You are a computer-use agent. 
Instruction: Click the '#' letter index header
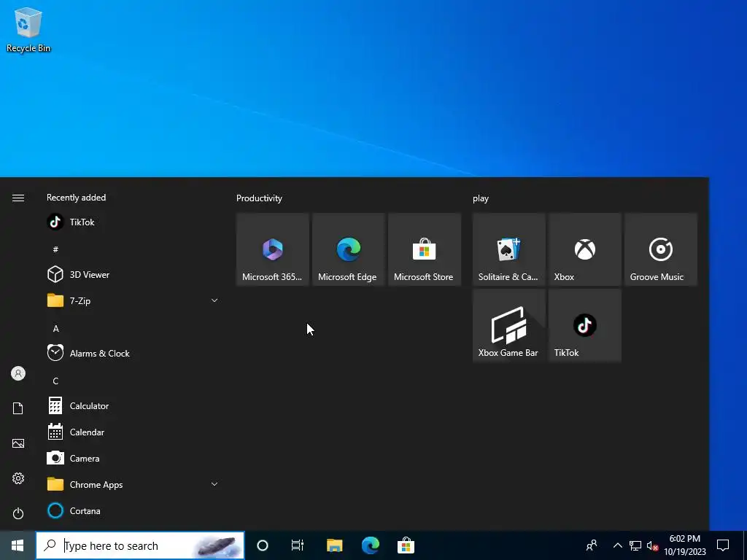click(x=55, y=249)
